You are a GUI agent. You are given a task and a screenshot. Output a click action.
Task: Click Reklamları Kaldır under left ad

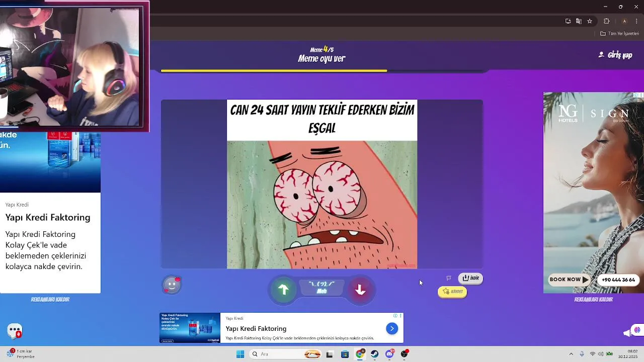(x=50, y=299)
